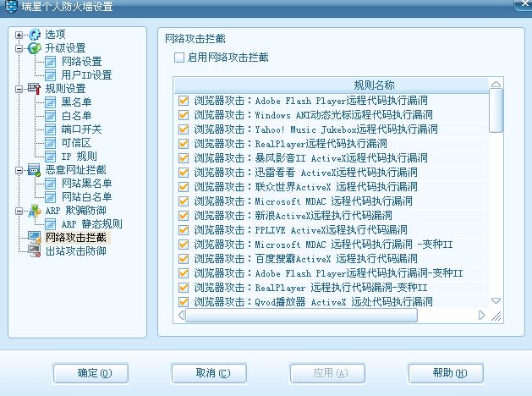Click the 出站攻击防御 monitor icon
532x396 pixels.
(35, 251)
